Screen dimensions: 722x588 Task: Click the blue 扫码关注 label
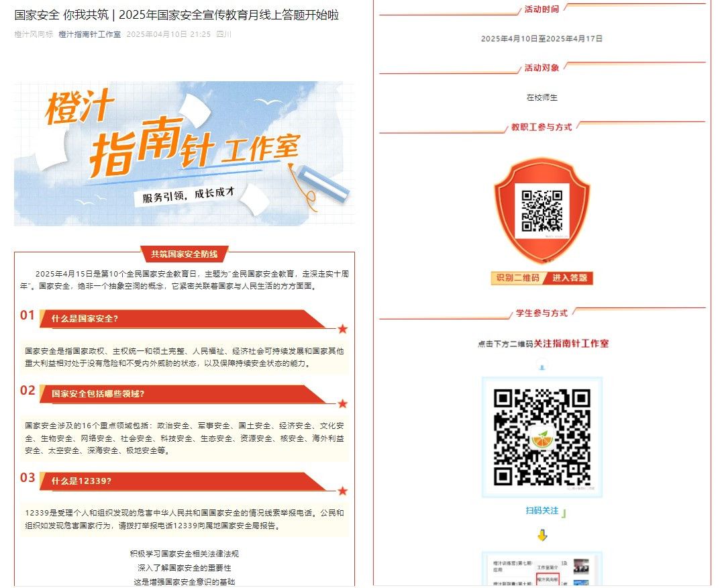pos(542,511)
